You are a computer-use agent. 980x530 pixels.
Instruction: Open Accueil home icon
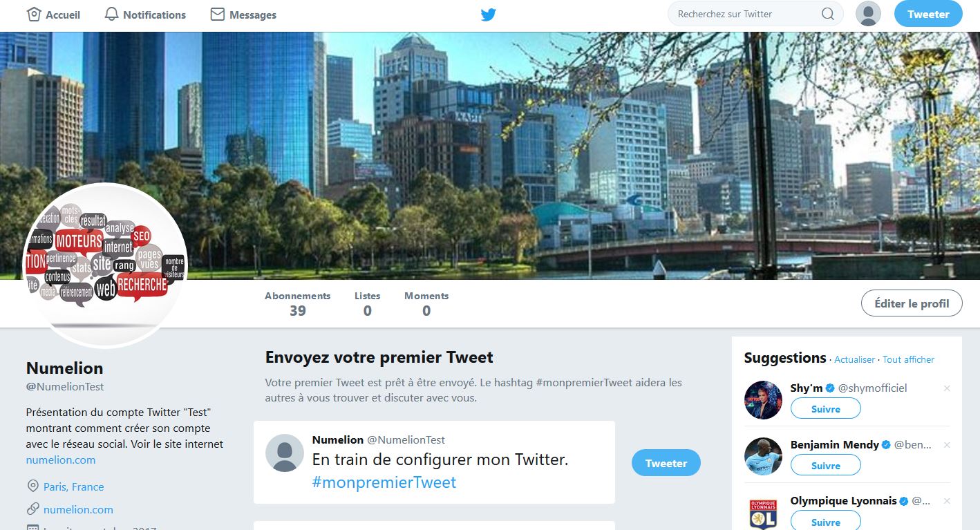(x=34, y=14)
